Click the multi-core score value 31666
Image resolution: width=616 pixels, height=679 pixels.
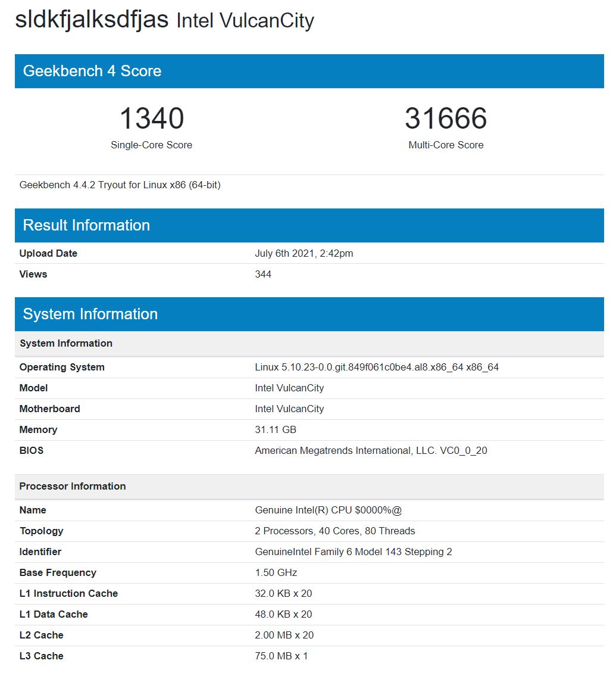pyautogui.click(x=446, y=118)
